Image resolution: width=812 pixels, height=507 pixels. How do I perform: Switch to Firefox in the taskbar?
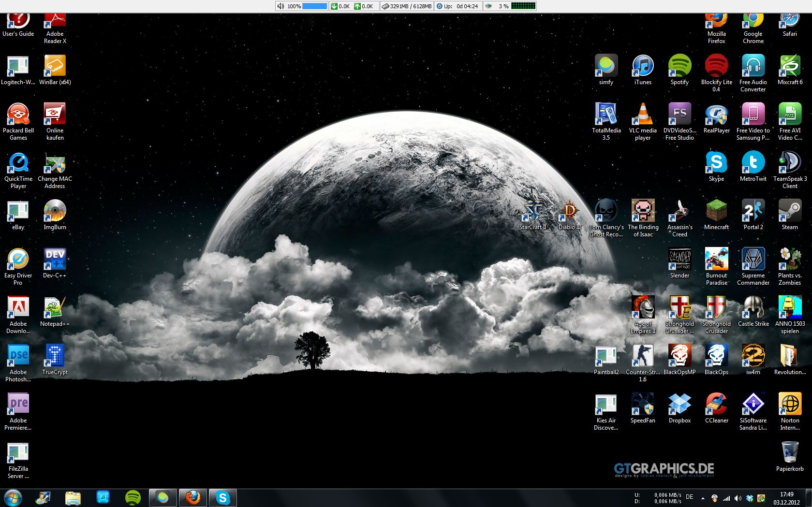(193, 497)
